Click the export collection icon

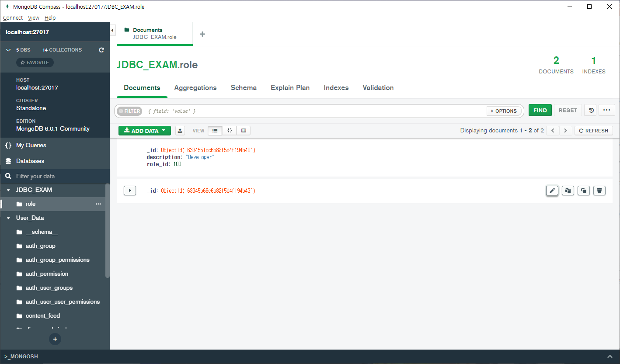point(180,131)
